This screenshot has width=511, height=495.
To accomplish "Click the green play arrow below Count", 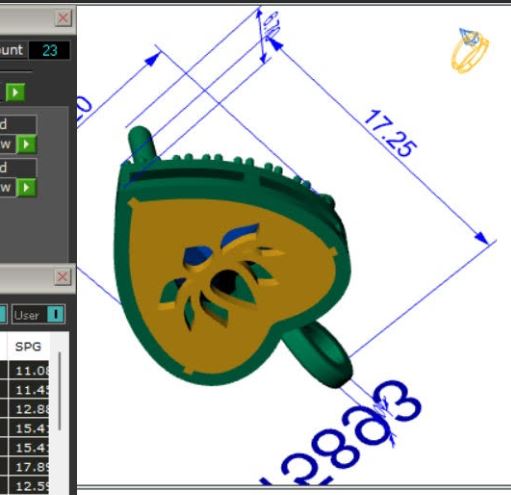I will (x=15, y=92).
